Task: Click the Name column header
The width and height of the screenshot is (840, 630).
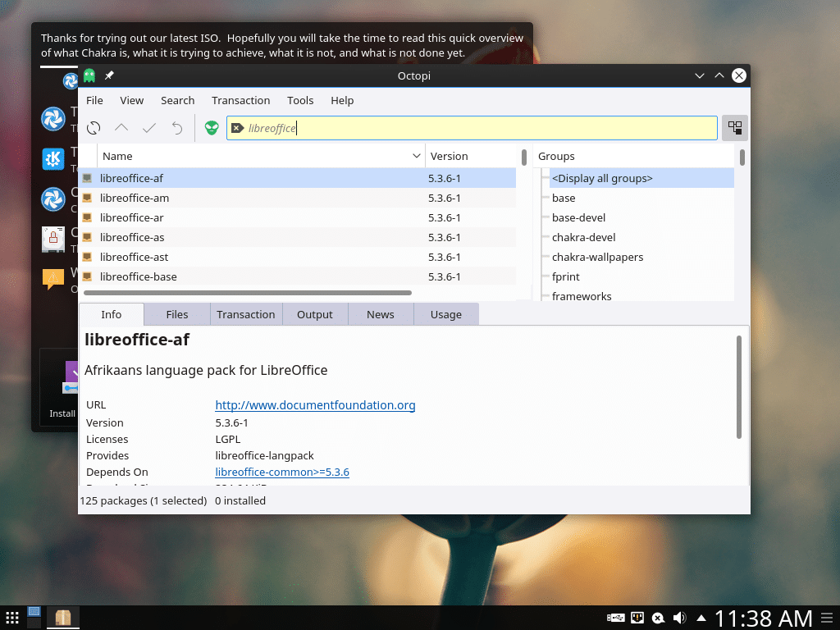Action: [x=261, y=156]
